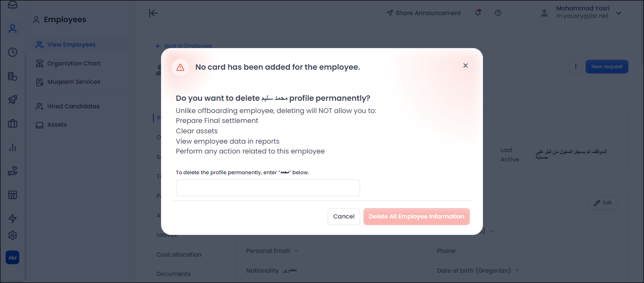The width and height of the screenshot is (644, 283).
Task: Close the delete profile dialog
Action: click(x=465, y=66)
